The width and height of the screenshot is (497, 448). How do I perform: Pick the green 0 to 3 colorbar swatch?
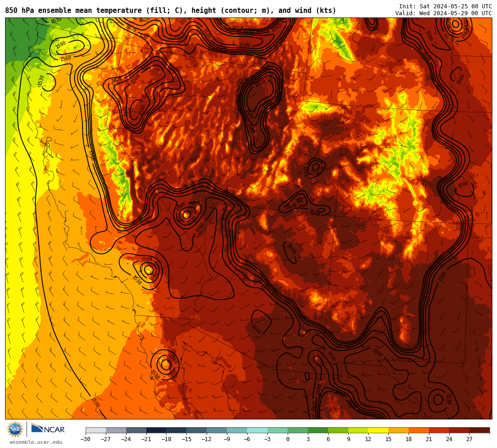(x=298, y=430)
